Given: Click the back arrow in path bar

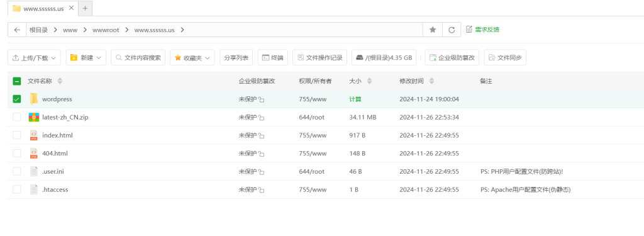Looking at the screenshot, I should [x=17, y=30].
